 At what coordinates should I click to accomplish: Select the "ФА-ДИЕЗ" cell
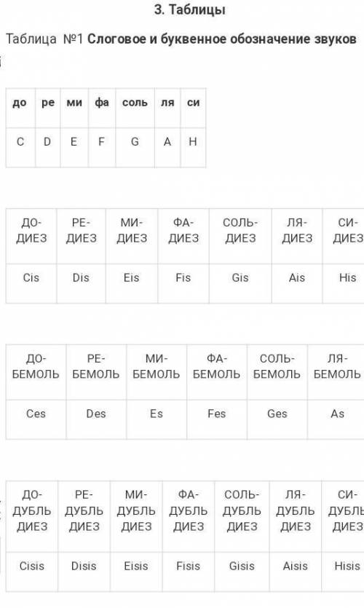183,236
